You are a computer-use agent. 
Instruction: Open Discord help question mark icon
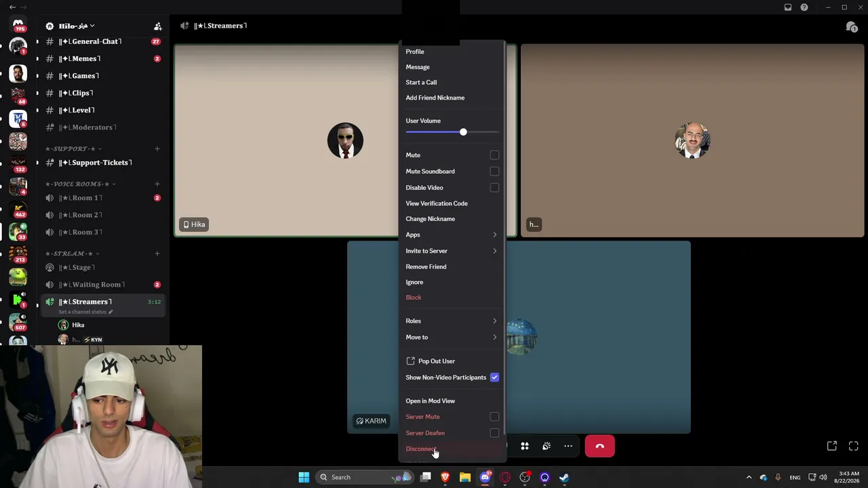pos(804,7)
